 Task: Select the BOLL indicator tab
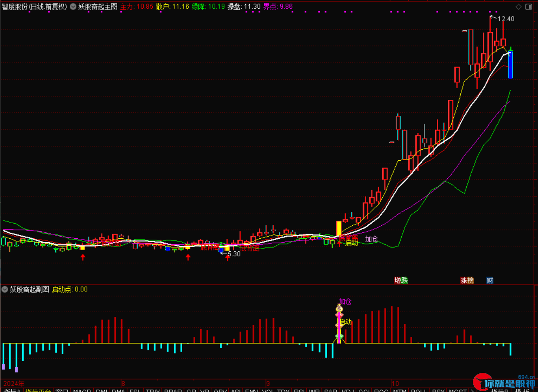click(x=419, y=390)
